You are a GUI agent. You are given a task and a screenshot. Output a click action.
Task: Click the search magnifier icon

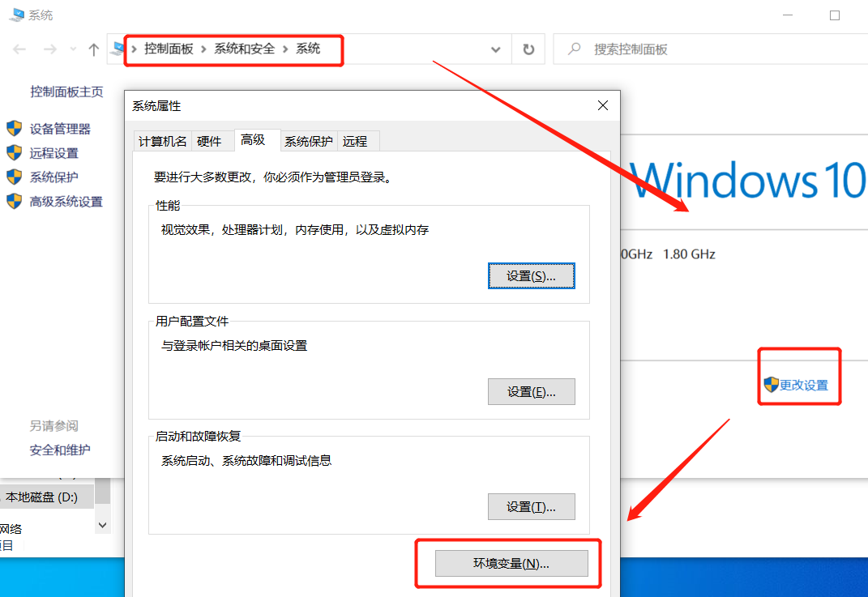[574, 49]
